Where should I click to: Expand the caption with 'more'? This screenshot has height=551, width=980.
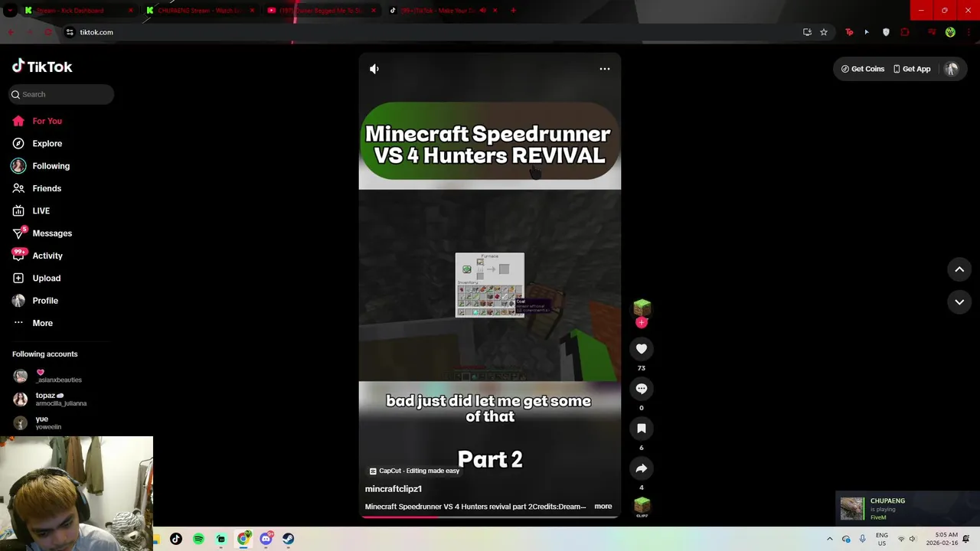[603, 507]
